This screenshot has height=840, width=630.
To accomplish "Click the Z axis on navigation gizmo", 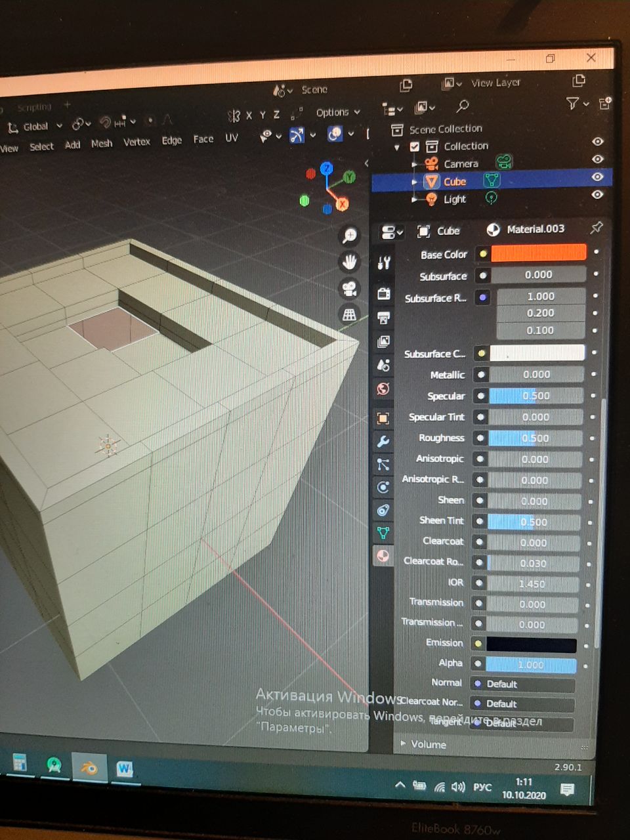I will (x=326, y=169).
